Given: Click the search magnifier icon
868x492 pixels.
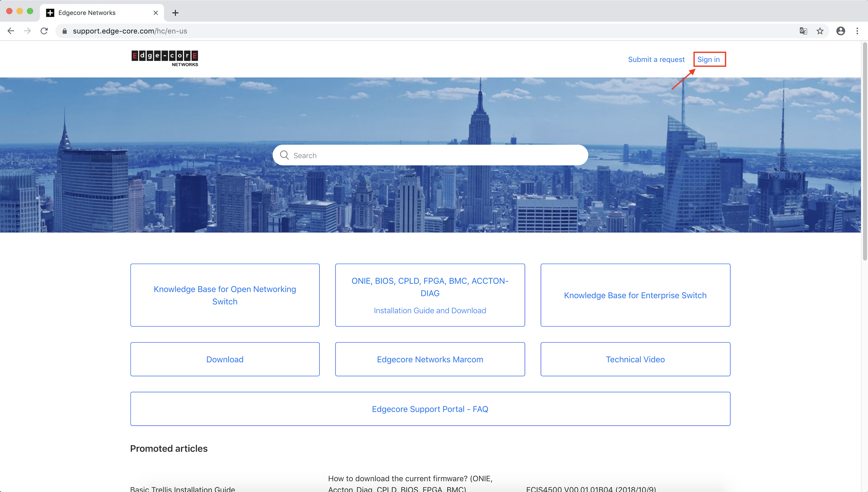Looking at the screenshot, I should click(284, 155).
